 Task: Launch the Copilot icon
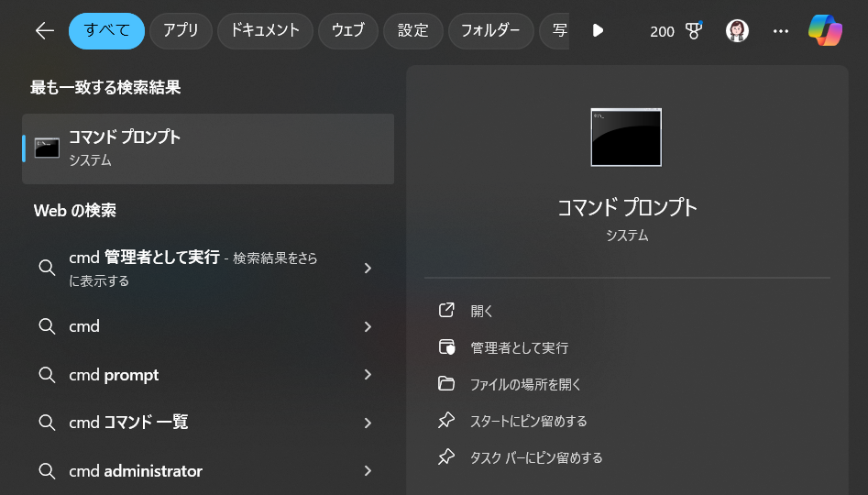click(825, 30)
